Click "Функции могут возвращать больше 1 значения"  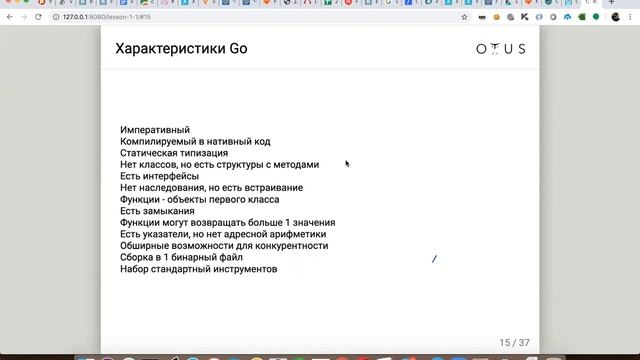[228, 222]
